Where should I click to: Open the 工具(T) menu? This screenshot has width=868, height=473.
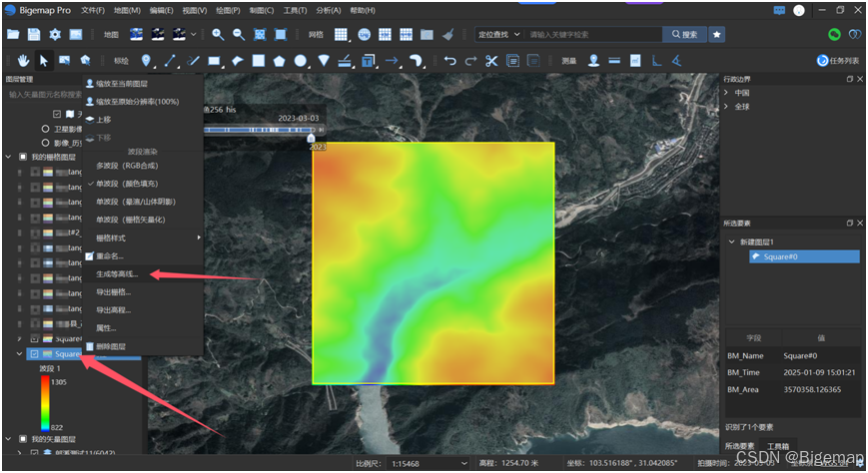click(295, 11)
